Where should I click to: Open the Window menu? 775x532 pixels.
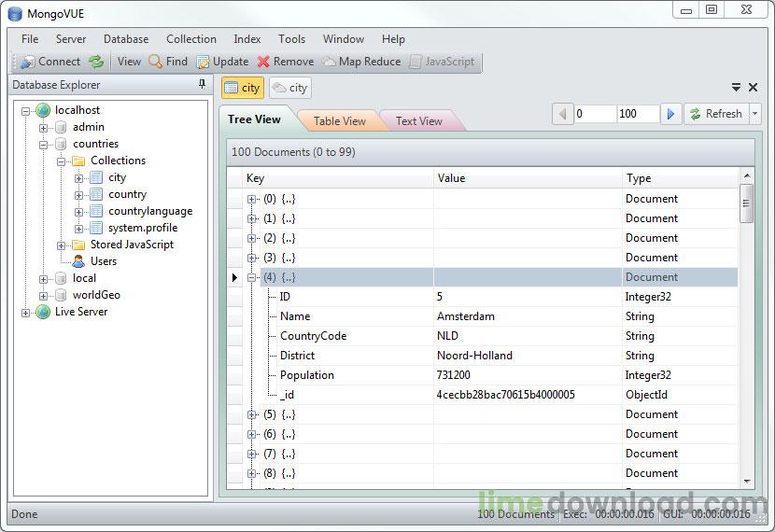(344, 39)
